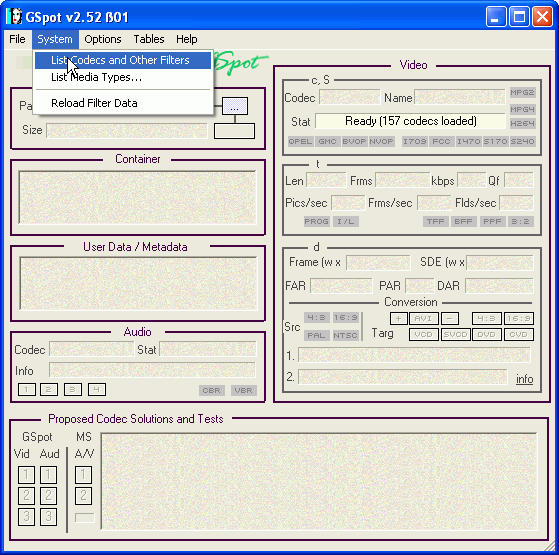Viewport: 559px width, 555px height.
Task: Click the TFF field order indicator
Action: tap(435, 222)
